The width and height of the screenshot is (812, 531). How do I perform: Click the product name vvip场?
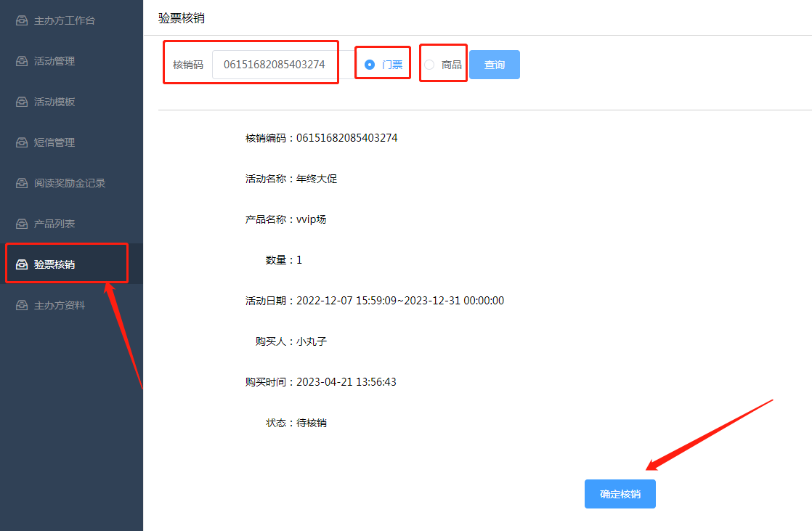click(311, 219)
